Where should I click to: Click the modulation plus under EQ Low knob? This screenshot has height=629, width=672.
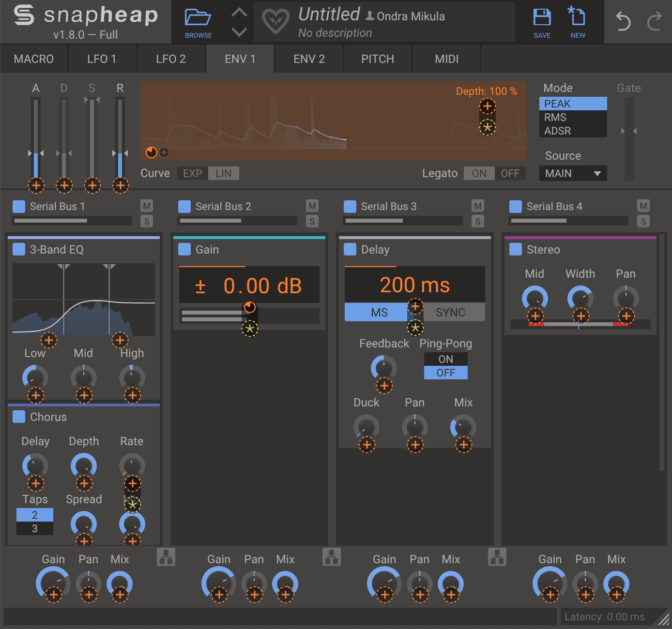coord(35,395)
